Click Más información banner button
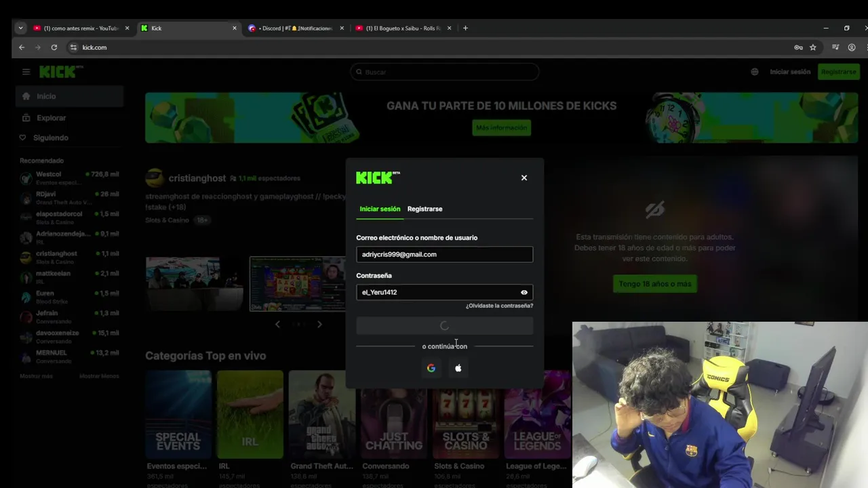The height and width of the screenshot is (488, 868). (501, 127)
